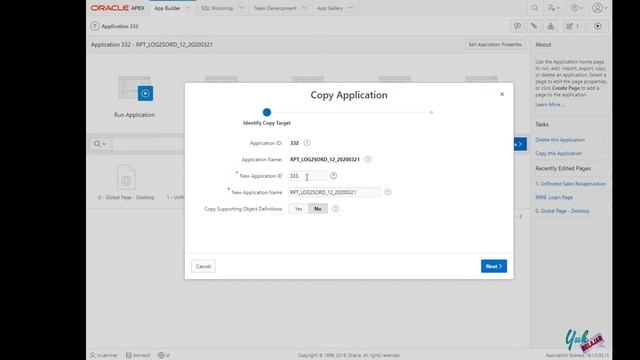Viewport: 640px width, 360px height.
Task: Click Copy this Application task link
Action: point(558,153)
